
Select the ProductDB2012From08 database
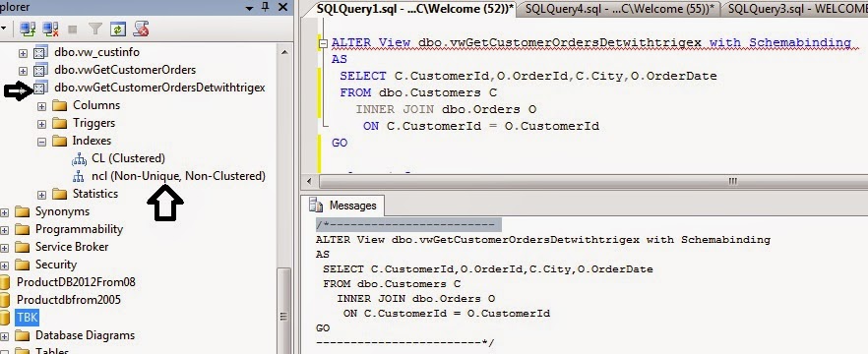pos(76,282)
